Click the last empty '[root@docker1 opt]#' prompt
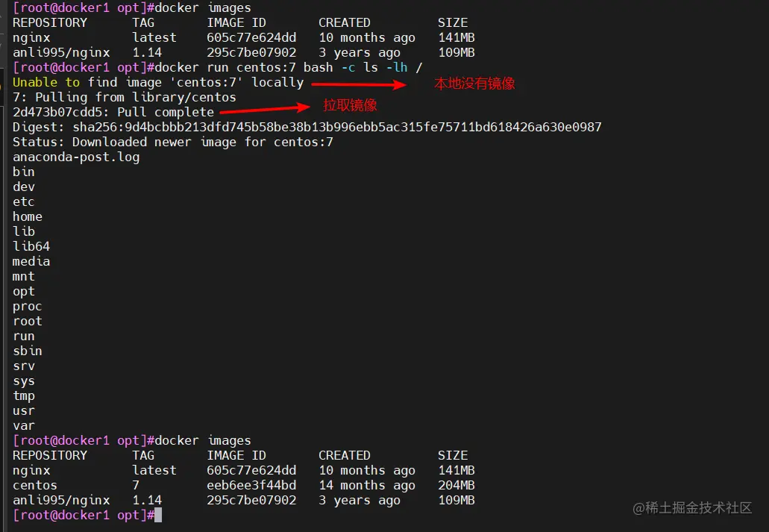This screenshot has width=769, height=532. (x=84, y=516)
